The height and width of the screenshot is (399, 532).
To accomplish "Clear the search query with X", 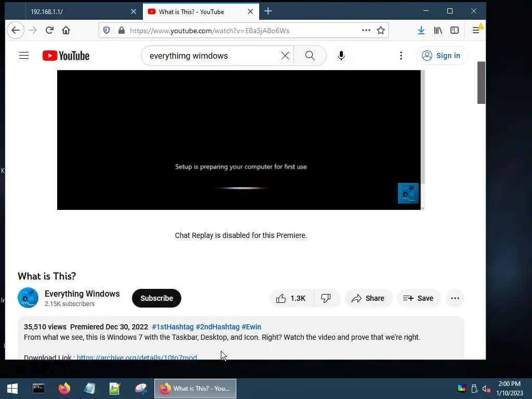I will [x=285, y=56].
